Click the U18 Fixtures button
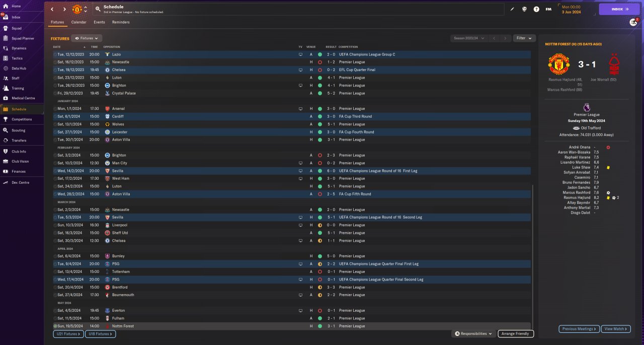Image resolution: width=644 pixels, height=345 pixels. coord(100,334)
